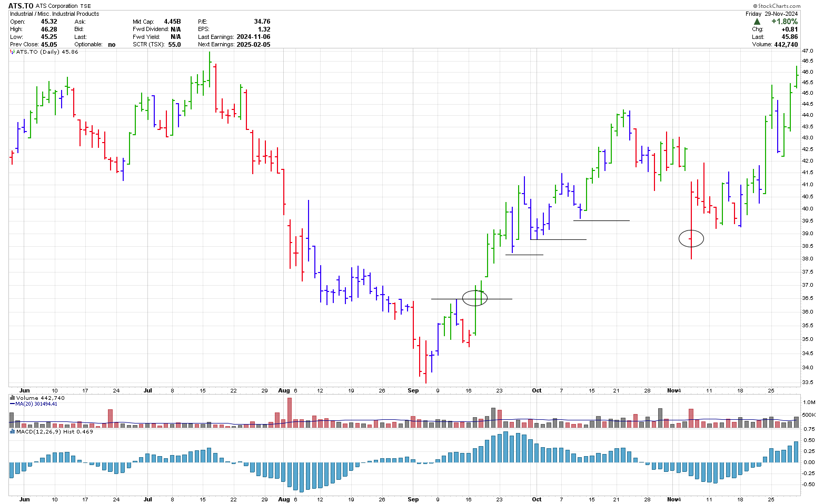The height and width of the screenshot is (504, 824).
Task: Click the MACD(12,26,9) Hist 0.469 legend
Action: 55,431
